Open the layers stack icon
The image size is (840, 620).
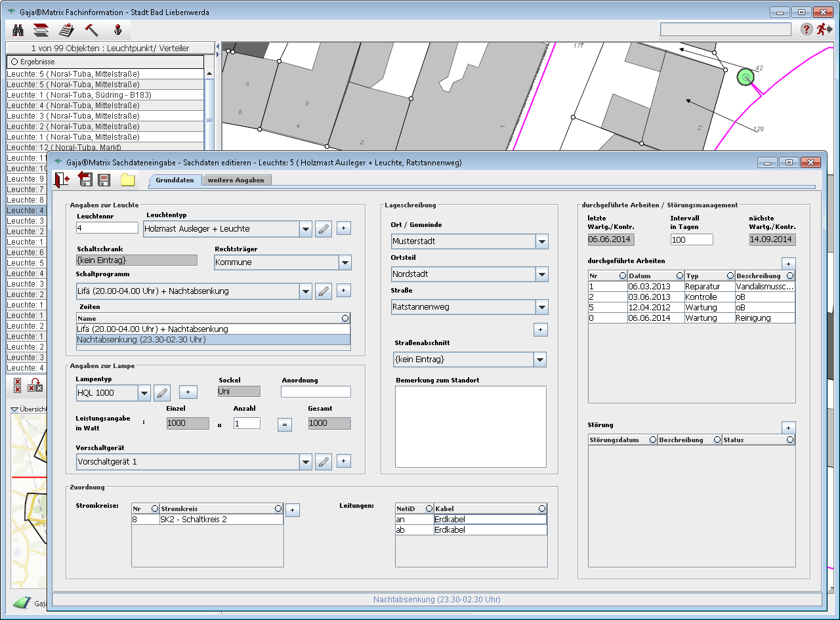pyautogui.click(x=41, y=30)
